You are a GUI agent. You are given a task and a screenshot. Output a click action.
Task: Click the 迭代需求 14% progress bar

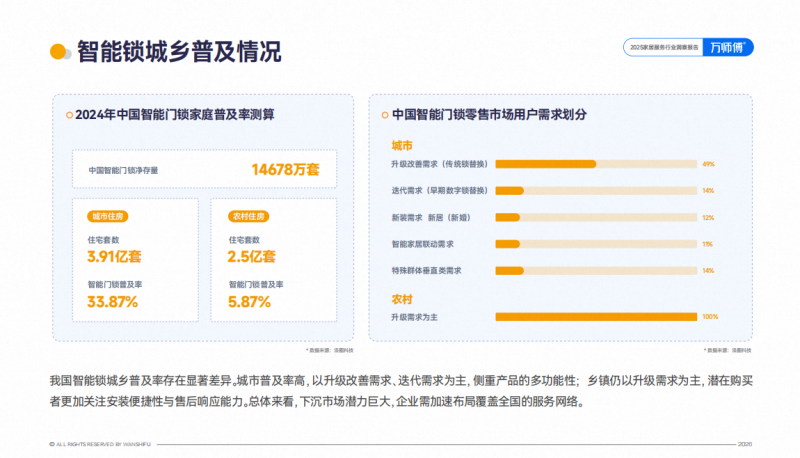pos(596,191)
